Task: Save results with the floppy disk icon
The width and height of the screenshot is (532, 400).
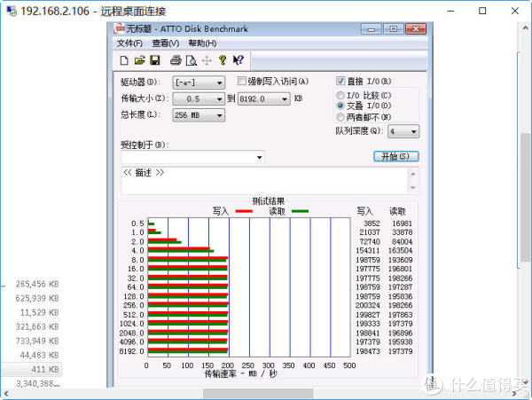Action: coord(154,60)
